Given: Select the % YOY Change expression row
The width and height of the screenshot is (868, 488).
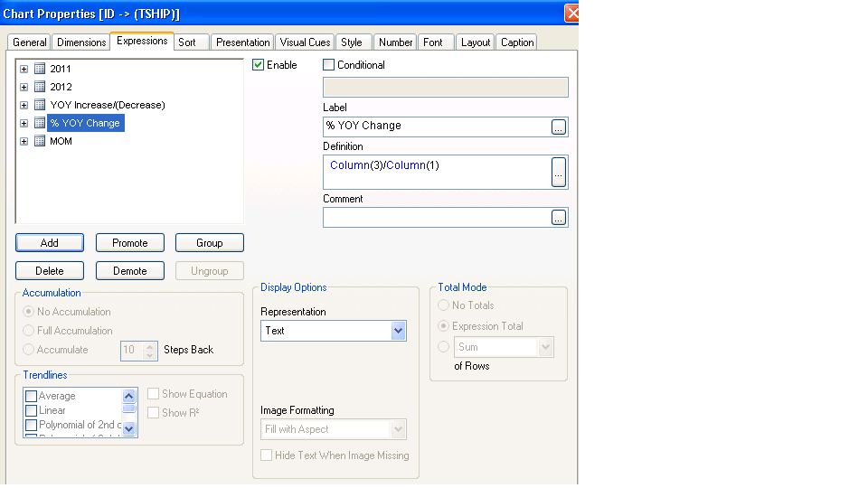Looking at the screenshot, I should pos(85,123).
